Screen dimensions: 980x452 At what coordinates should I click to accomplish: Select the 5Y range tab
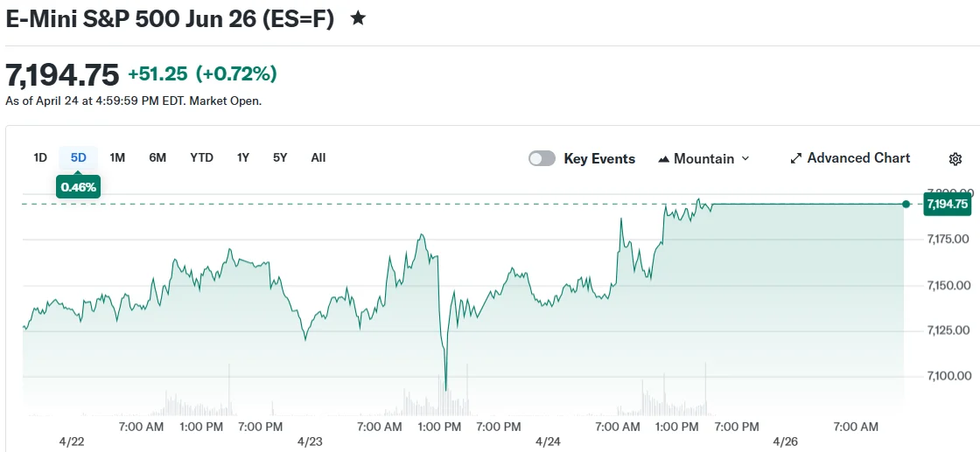pyautogui.click(x=280, y=158)
